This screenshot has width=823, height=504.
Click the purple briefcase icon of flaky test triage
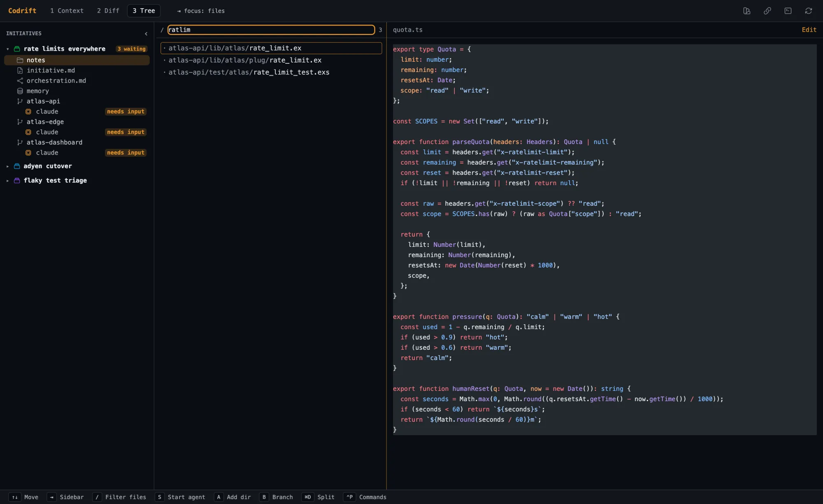pos(17,181)
